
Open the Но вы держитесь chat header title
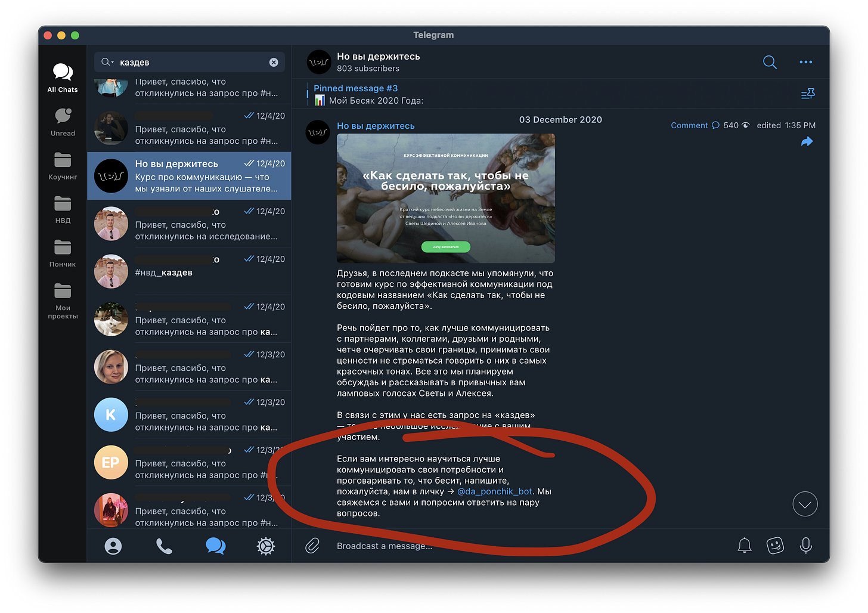click(x=379, y=56)
